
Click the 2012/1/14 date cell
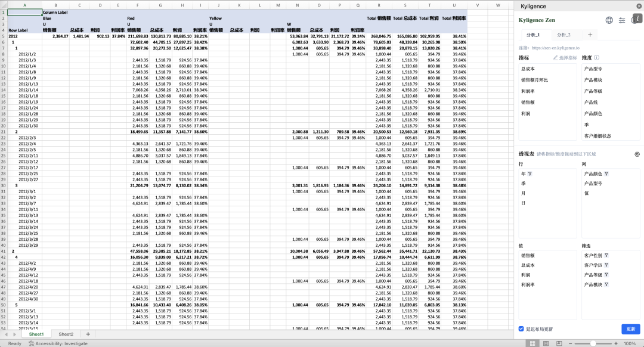point(24,90)
